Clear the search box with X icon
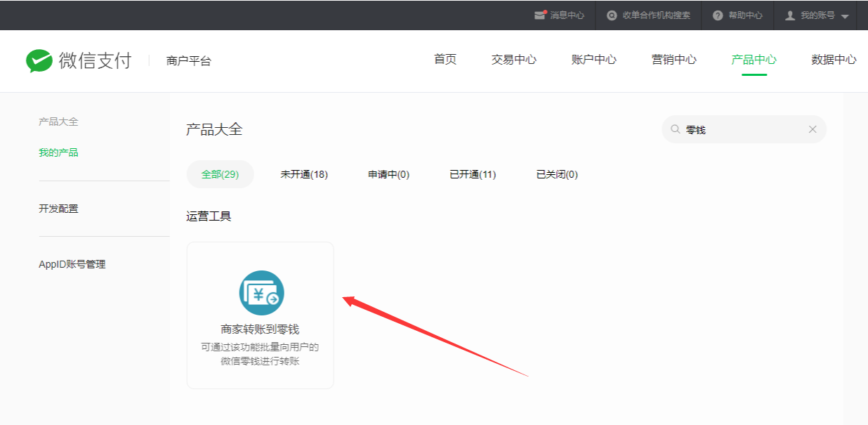 click(813, 129)
